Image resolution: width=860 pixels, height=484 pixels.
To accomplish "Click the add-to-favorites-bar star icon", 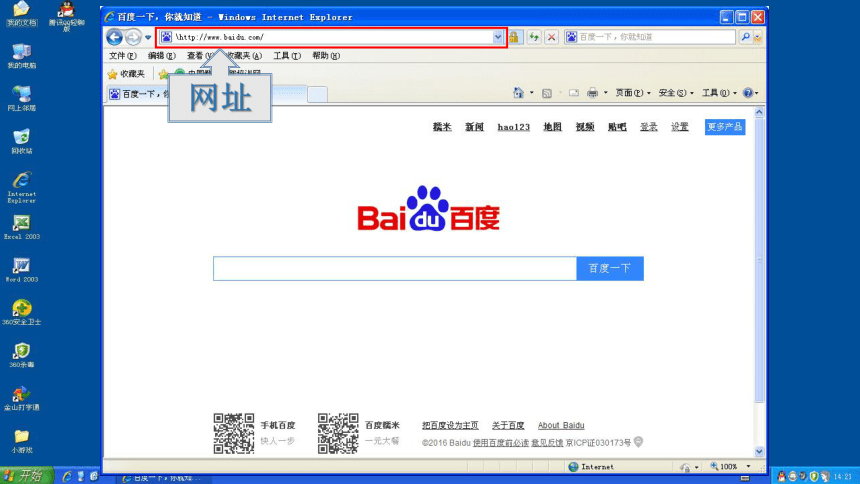I will click(x=163, y=74).
